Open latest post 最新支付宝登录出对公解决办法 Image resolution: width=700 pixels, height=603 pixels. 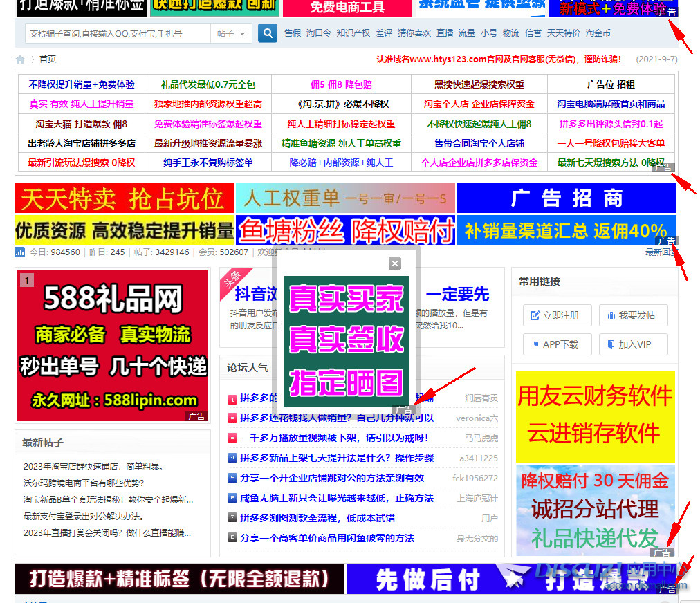[84, 517]
